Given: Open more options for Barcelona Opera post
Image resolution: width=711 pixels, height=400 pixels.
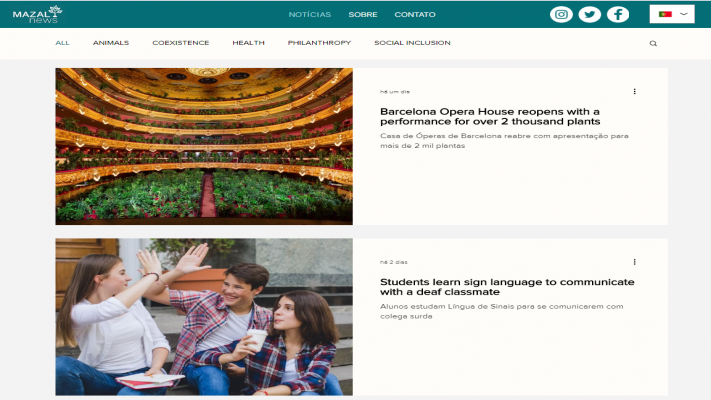Looking at the screenshot, I should pyautogui.click(x=634, y=91).
